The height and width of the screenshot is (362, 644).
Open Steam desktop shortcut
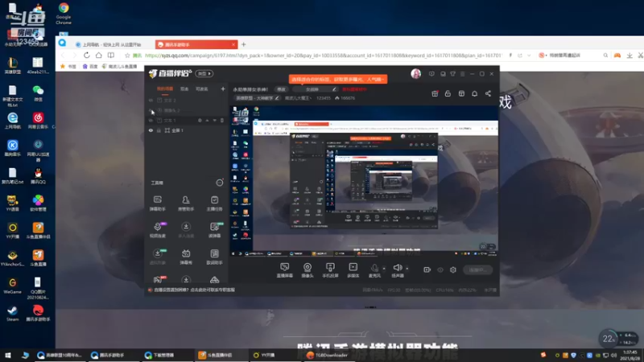click(x=12, y=313)
